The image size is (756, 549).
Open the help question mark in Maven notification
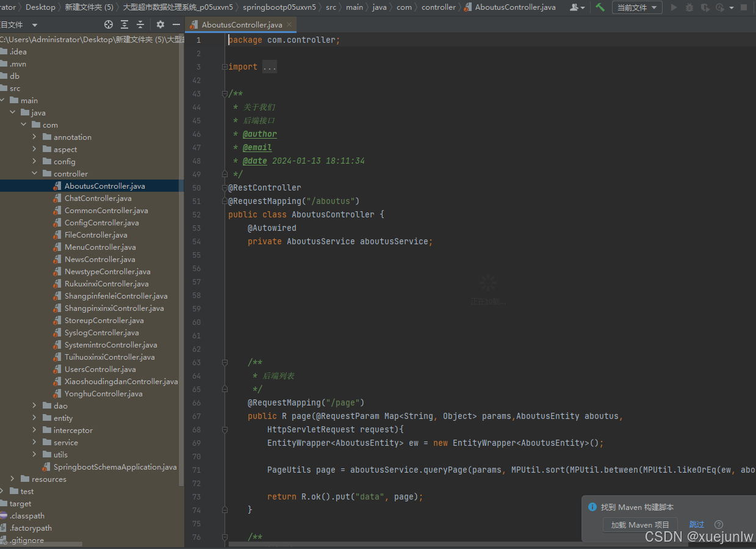point(719,525)
